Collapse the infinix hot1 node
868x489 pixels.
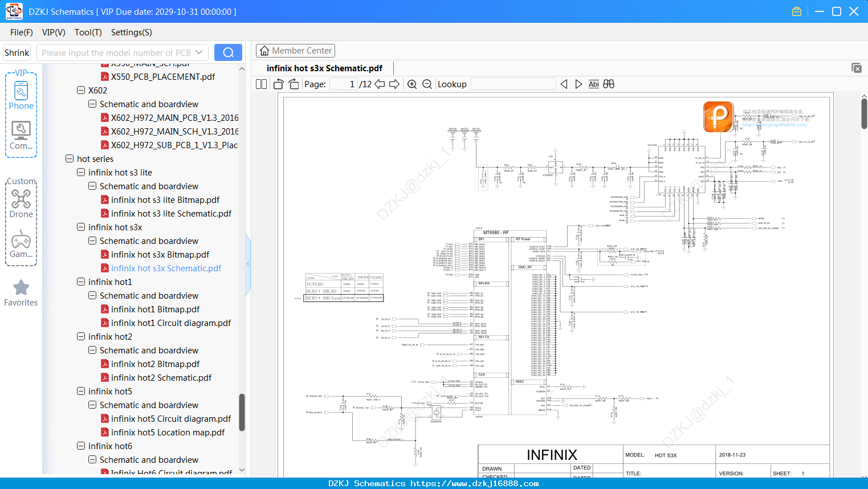(81, 282)
